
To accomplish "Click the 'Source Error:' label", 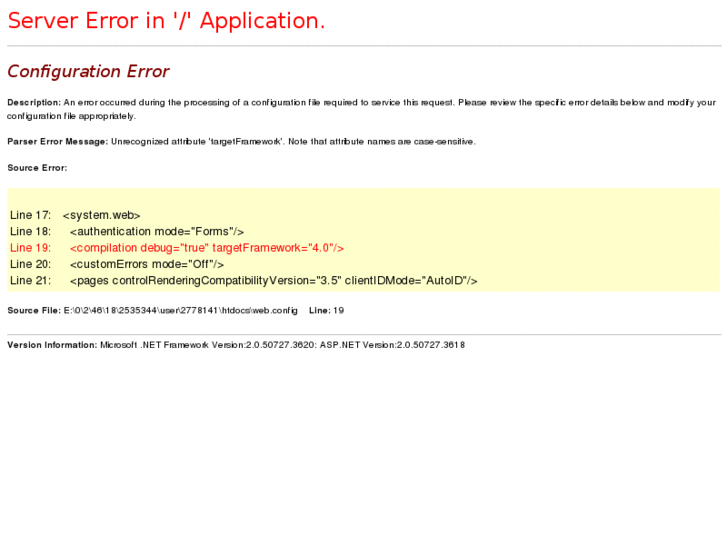I will coord(37,168).
